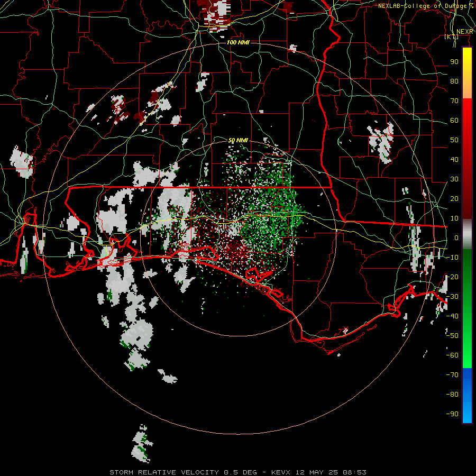Click the '80' value on the velocity scale
This screenshot has width=476, height=476.
click(x=454, y=81)
